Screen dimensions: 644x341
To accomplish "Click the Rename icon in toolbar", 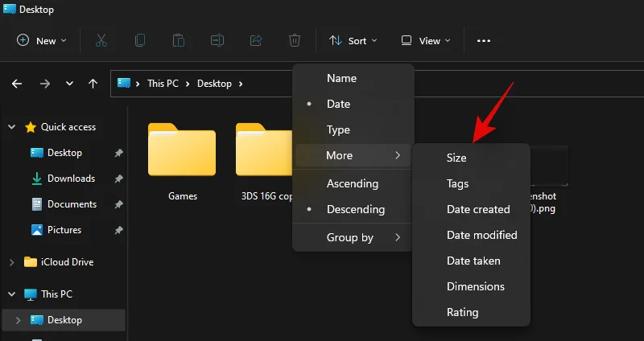I will [x=217, y=41].
